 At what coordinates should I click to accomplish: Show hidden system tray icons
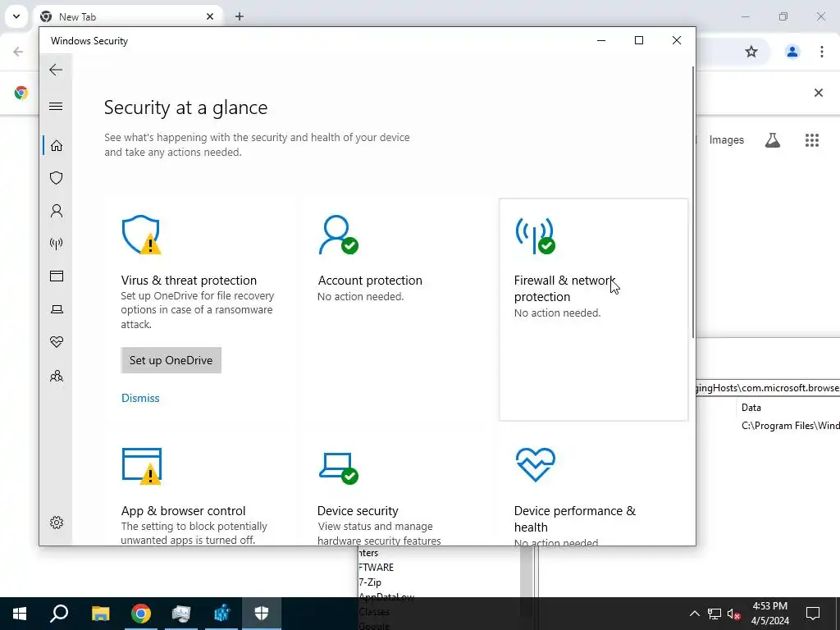(694, 614)
